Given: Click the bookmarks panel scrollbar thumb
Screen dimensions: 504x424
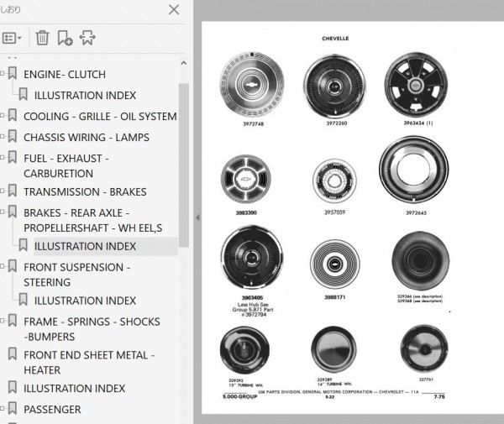Looking at the screenshot, I should (x=183, y=165).
